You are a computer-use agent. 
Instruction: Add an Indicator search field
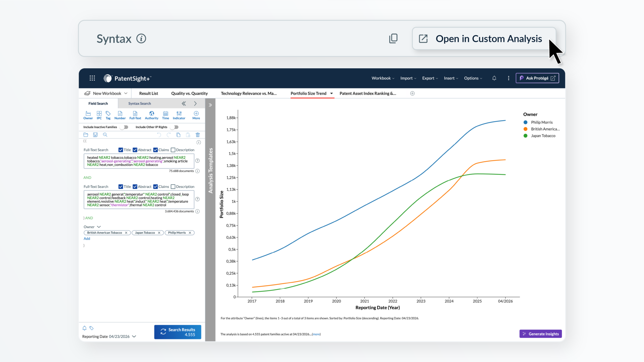[179, 115]
